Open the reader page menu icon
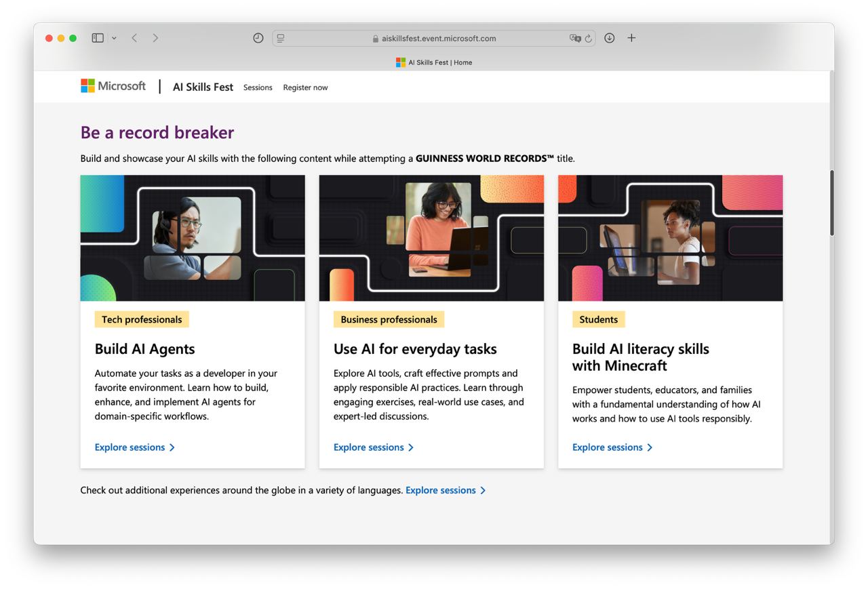Viewport: 868px width, 589px height. pyautogui.click(x=281, y=39)
